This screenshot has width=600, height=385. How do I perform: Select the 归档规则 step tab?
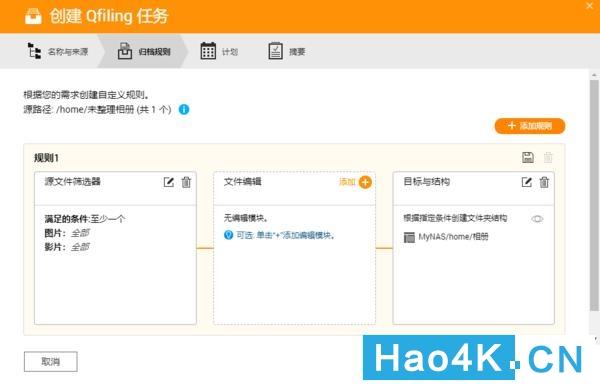point(144,51)
